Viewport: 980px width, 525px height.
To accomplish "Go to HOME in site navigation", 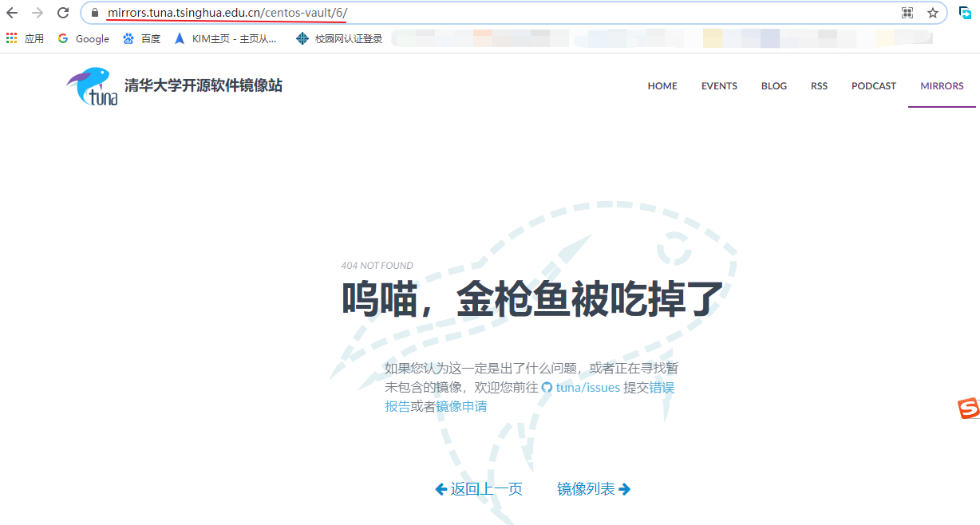I will pyautogui.click(x=662, y=86).
